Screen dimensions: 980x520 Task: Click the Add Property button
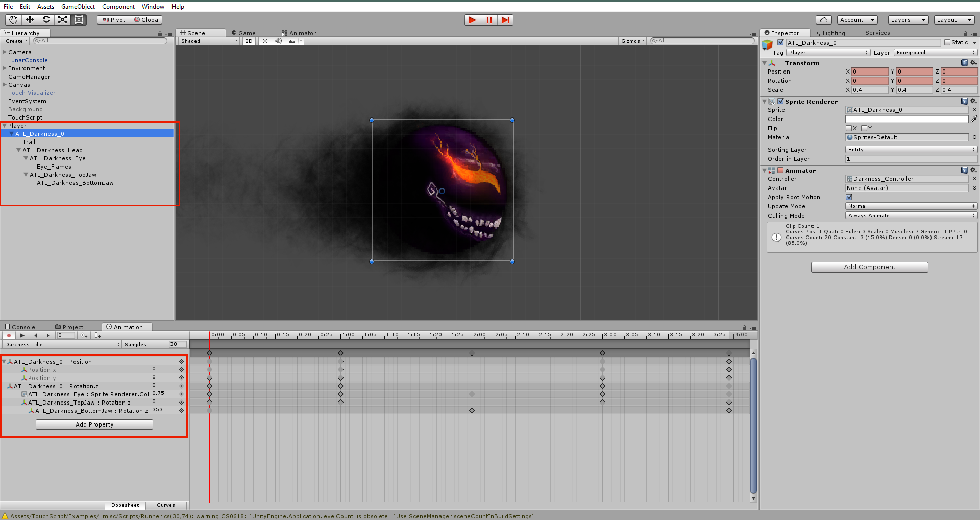point(94,424)
